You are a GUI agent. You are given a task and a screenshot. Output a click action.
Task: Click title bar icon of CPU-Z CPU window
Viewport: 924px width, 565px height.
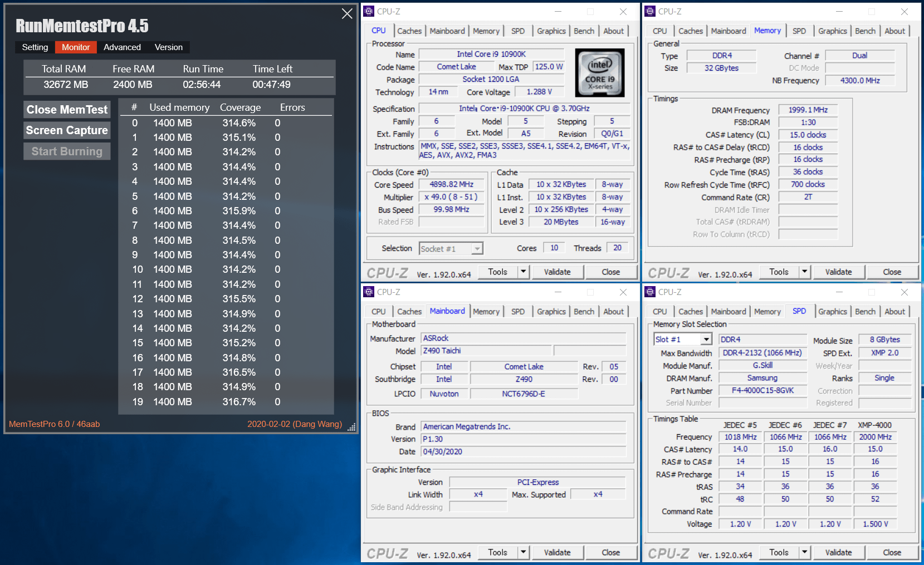369,12
